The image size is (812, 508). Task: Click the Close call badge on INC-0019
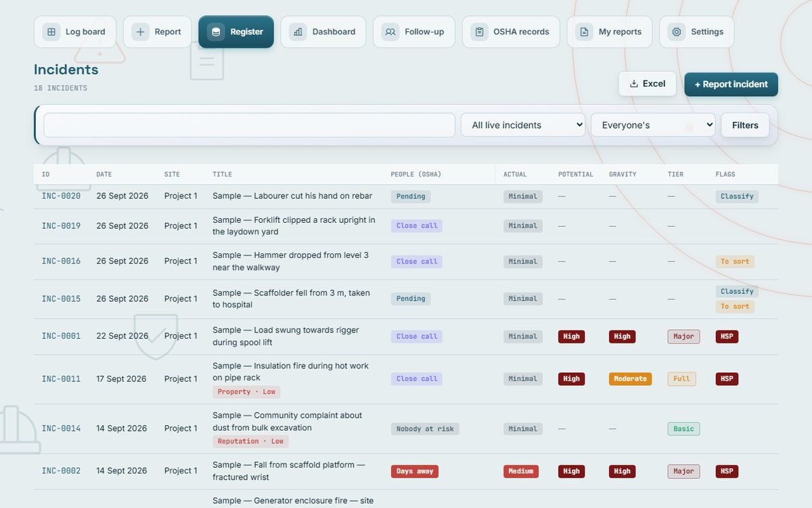click(x=417, y=226)
